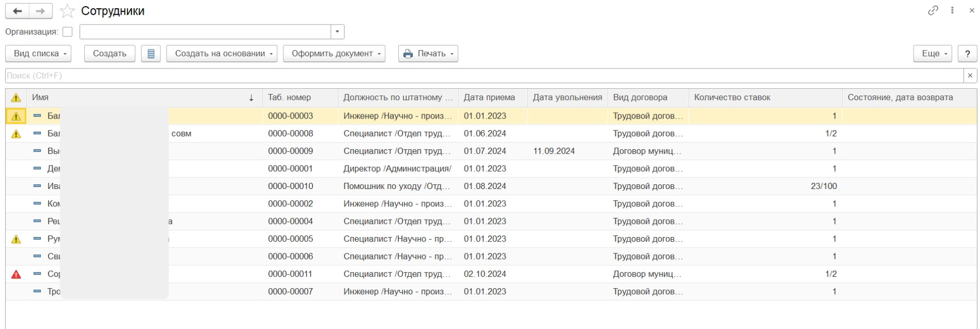Add Сотрудники to favorites with the star

pyautogui.click(x=67, y=11)
